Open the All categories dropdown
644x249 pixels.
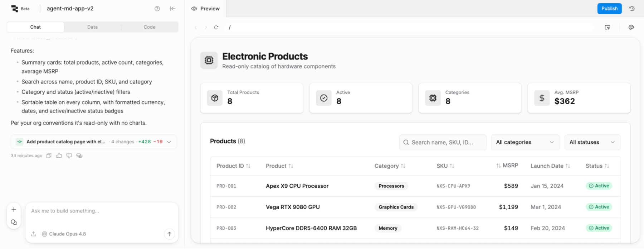pyautogui.click(x=525, y=142)
